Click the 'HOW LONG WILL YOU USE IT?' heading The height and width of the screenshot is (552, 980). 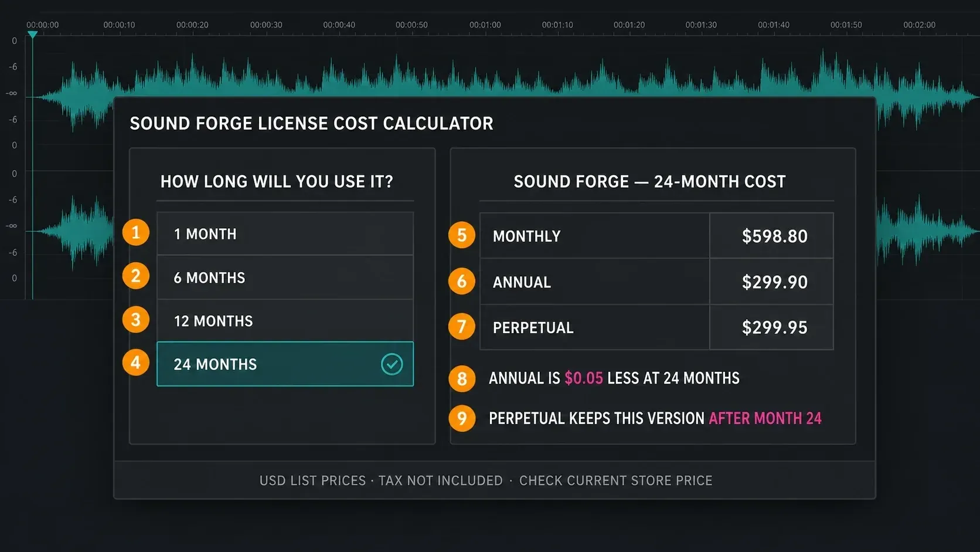pyautogui.click(x=277, y=182)
